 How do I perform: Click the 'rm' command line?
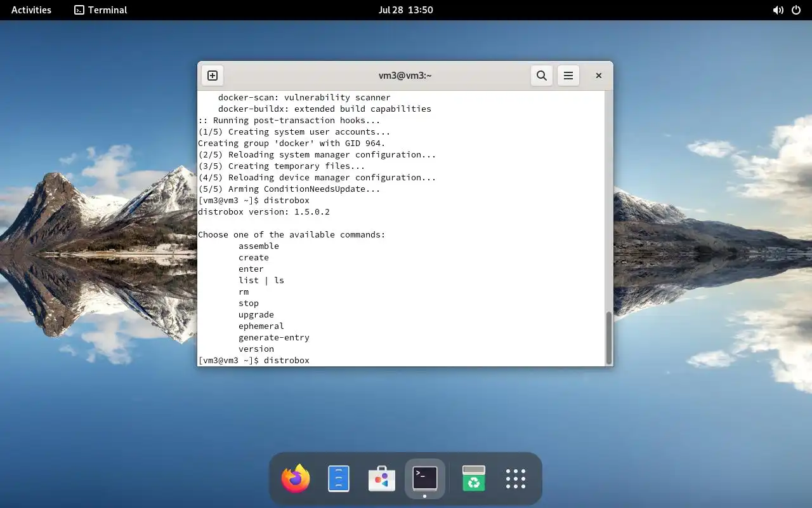point(244,292)
